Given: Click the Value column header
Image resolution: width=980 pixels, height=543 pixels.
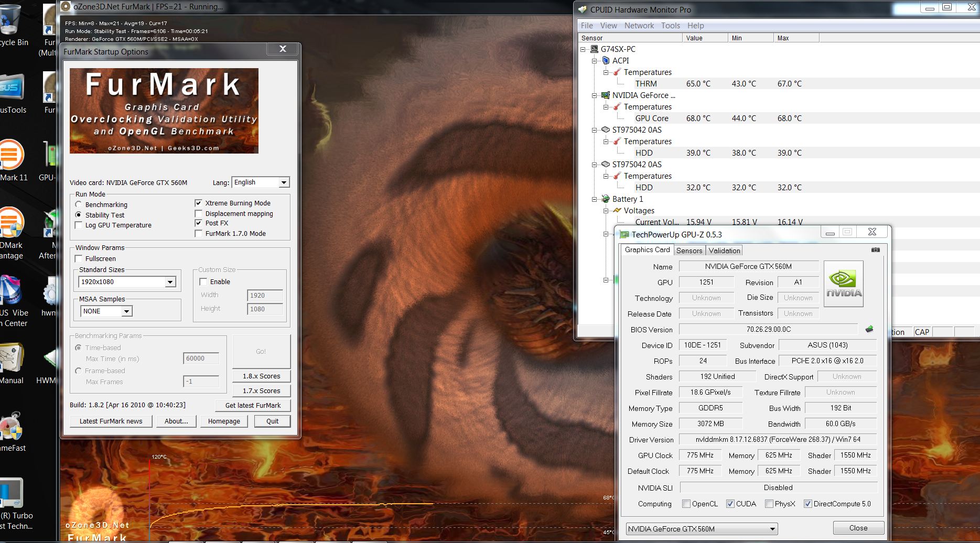Looking at the screenshot, I should [705, 38].
